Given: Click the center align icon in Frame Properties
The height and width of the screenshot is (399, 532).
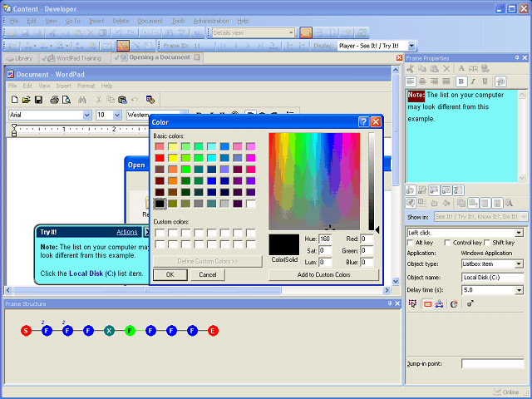Looking at the screenshot, I should tap(422, 81).
